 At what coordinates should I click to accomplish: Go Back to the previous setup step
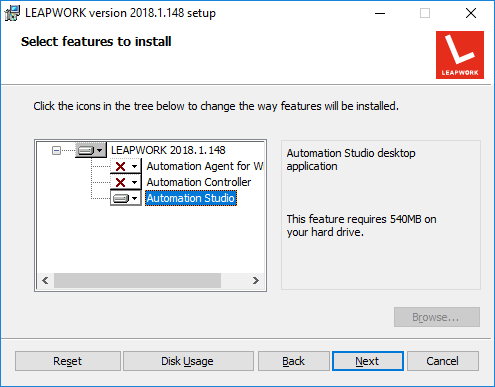294,361
